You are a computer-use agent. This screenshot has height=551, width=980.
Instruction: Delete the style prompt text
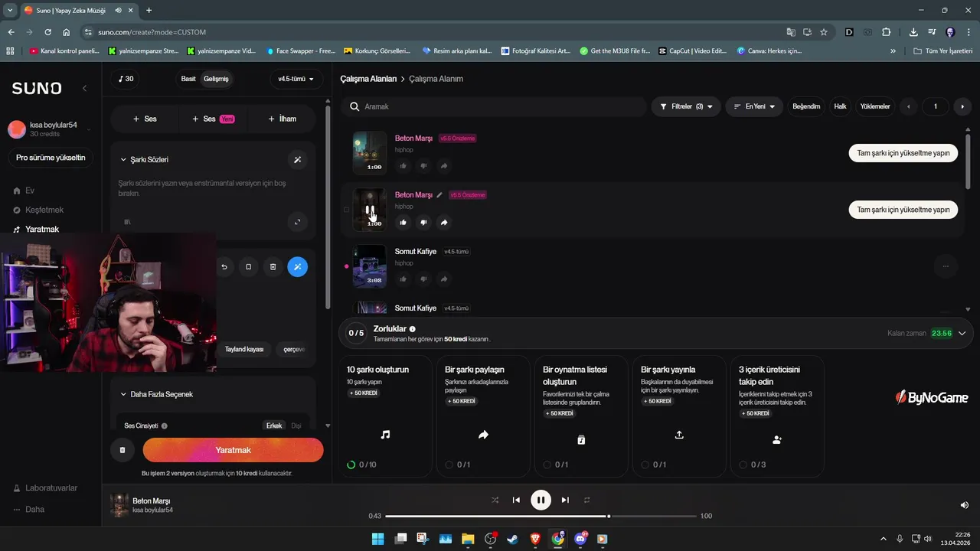tap(273, 267)
